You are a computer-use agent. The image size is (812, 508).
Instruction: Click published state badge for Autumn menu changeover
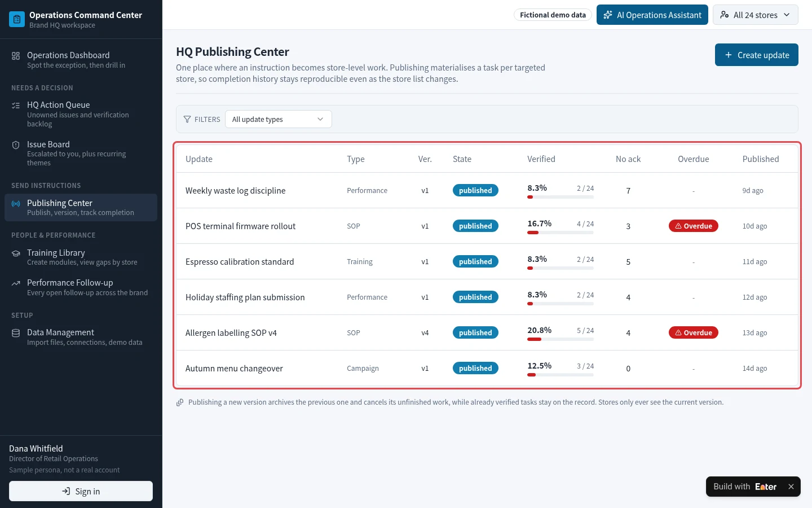[475, 368]
